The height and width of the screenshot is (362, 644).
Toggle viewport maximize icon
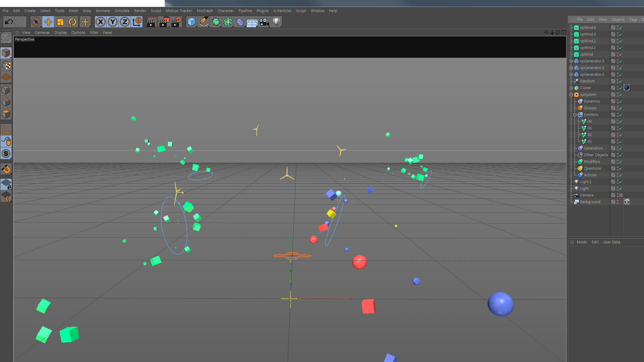click(x=563, y=33)
